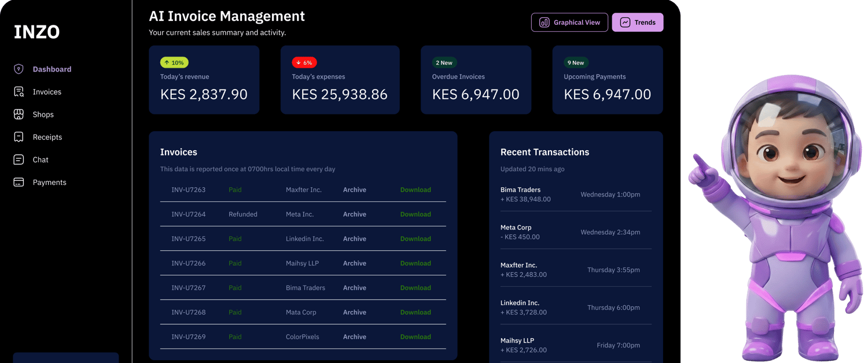This screenshot has width=868, height=363.
Task: Click the green 10% revenue badge
Action: click(x=174, y=62)
